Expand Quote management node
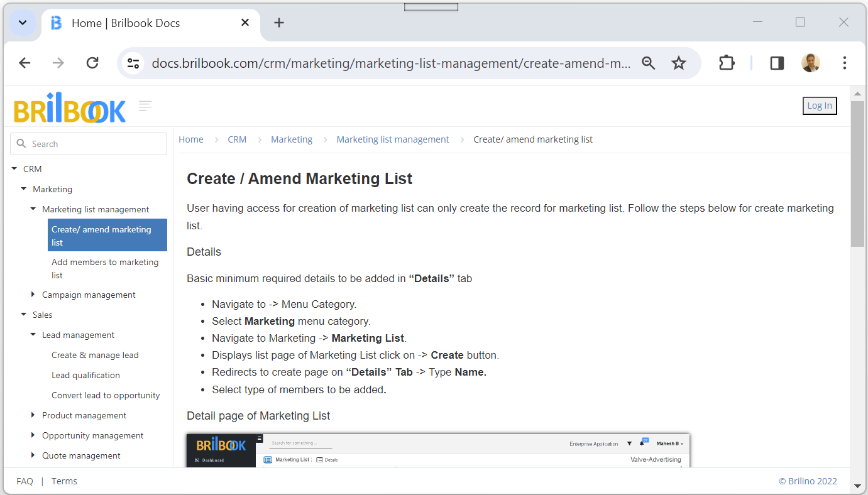 pos(33,455)
